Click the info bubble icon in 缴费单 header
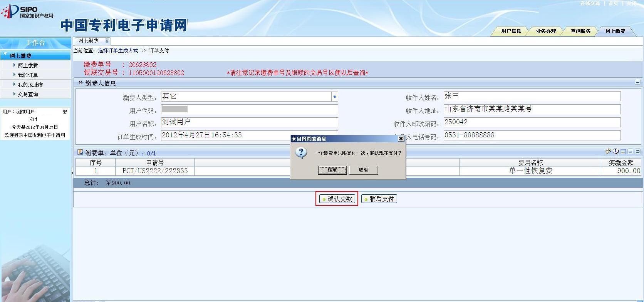The width and height of the screenshot is (644, 302). click(x=616, y=152)
